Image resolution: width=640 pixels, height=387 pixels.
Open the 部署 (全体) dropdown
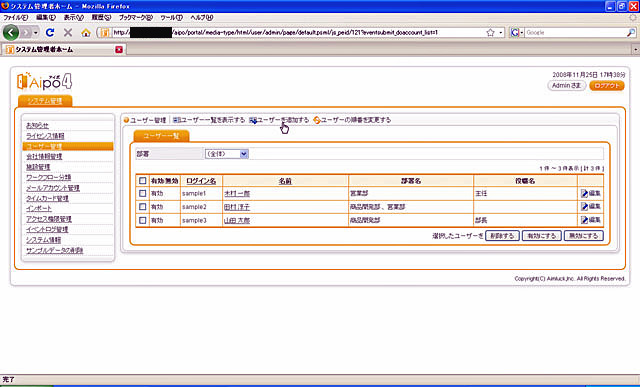pyautogui.click(x=227, y=154)
